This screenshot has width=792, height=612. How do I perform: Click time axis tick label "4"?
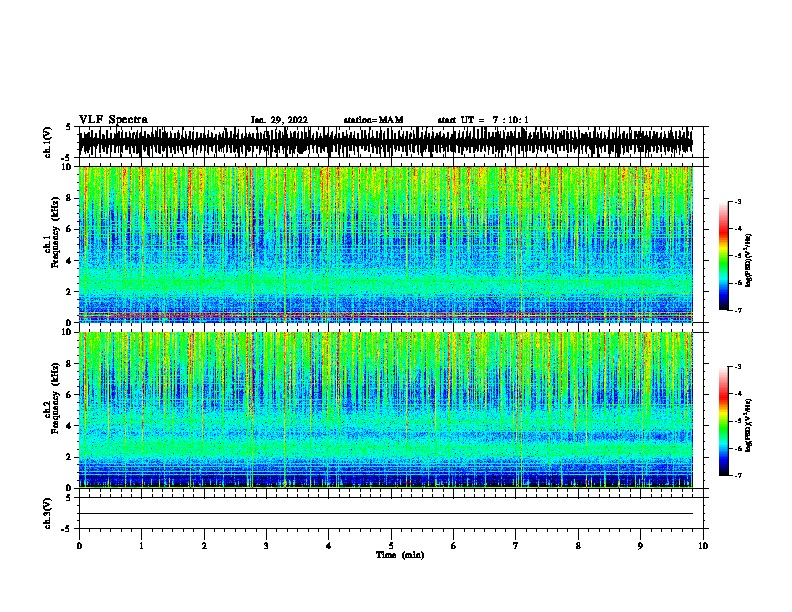(329, 546)
